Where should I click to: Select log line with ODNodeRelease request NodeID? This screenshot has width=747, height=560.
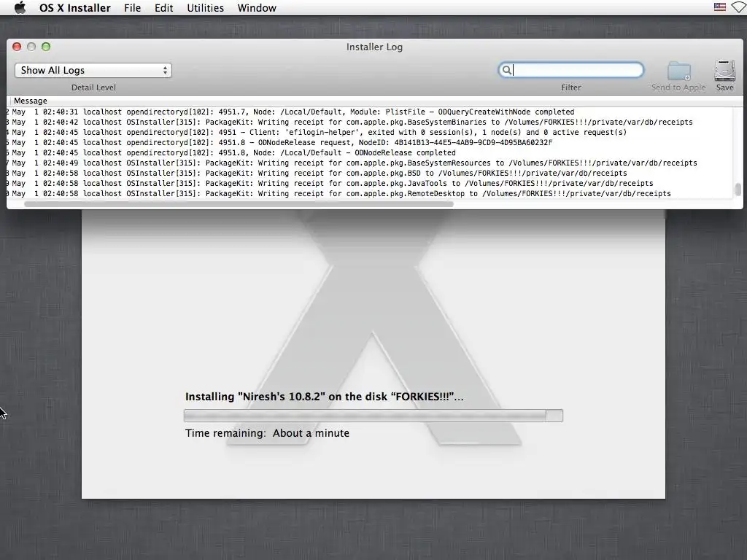[370, 142]
